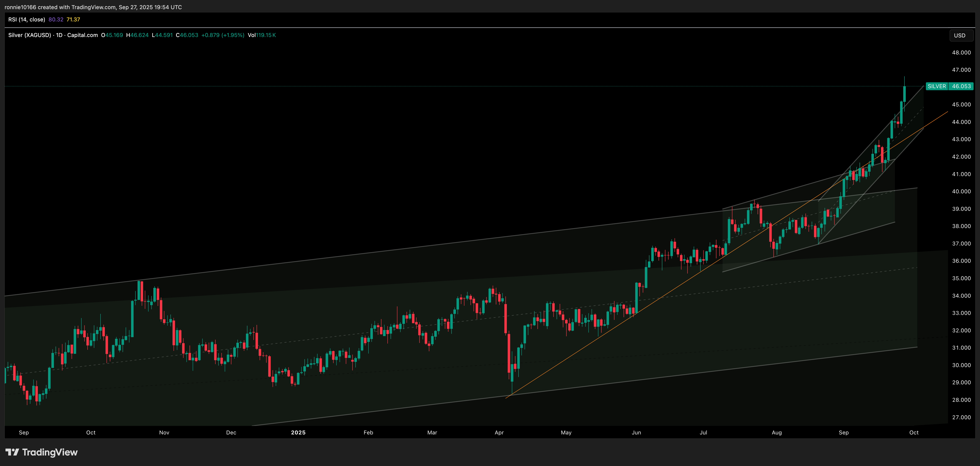This screenshot has width=980, height=466.
Task: Click the high price value 46.624
Action: (140, 35)
